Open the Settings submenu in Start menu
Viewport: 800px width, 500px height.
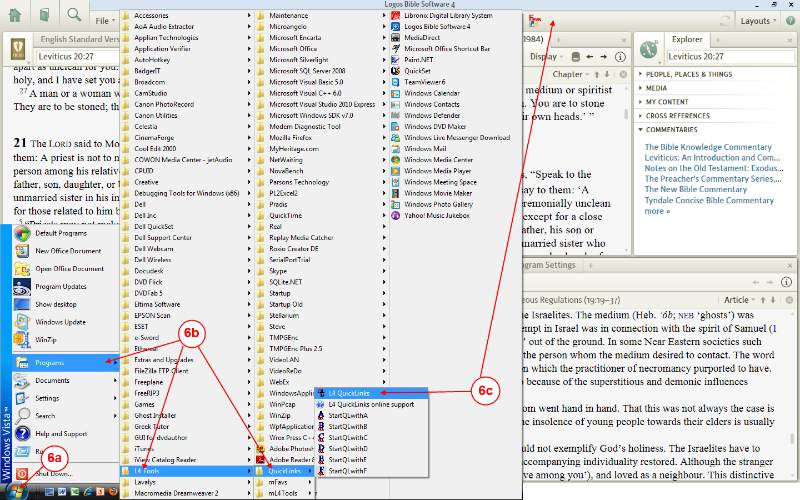65,398
